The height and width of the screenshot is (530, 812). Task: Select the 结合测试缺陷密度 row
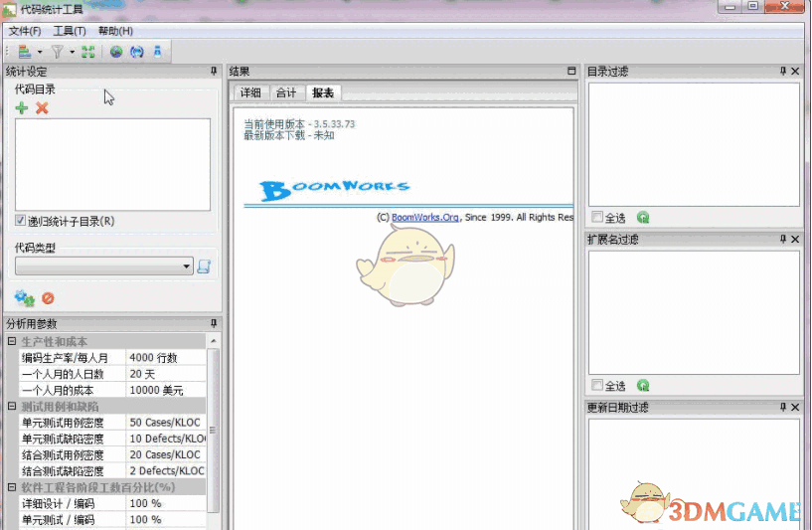click(x=112, y=470)
